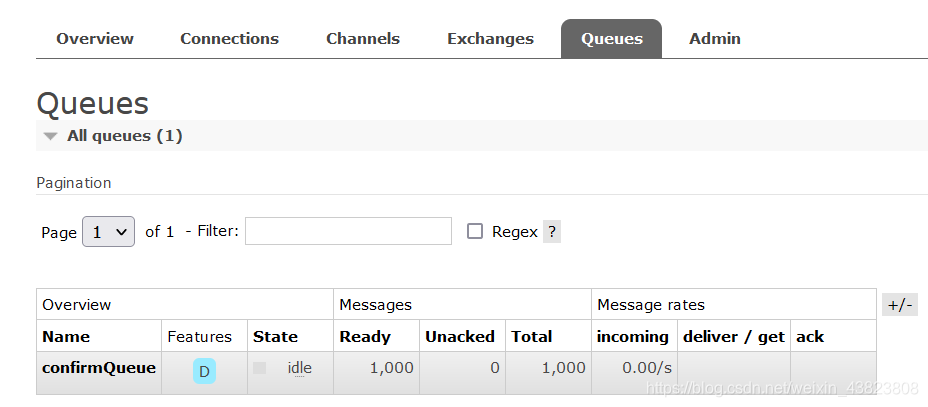Screen dimensions: 928x407
Task: Sort queues by Name column
Action: point(66,337)
